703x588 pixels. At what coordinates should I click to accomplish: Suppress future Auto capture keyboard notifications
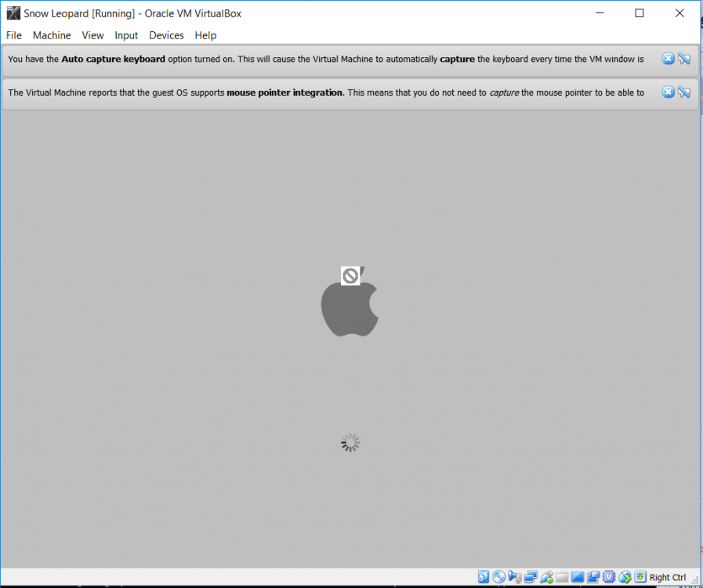pos(684,59)
